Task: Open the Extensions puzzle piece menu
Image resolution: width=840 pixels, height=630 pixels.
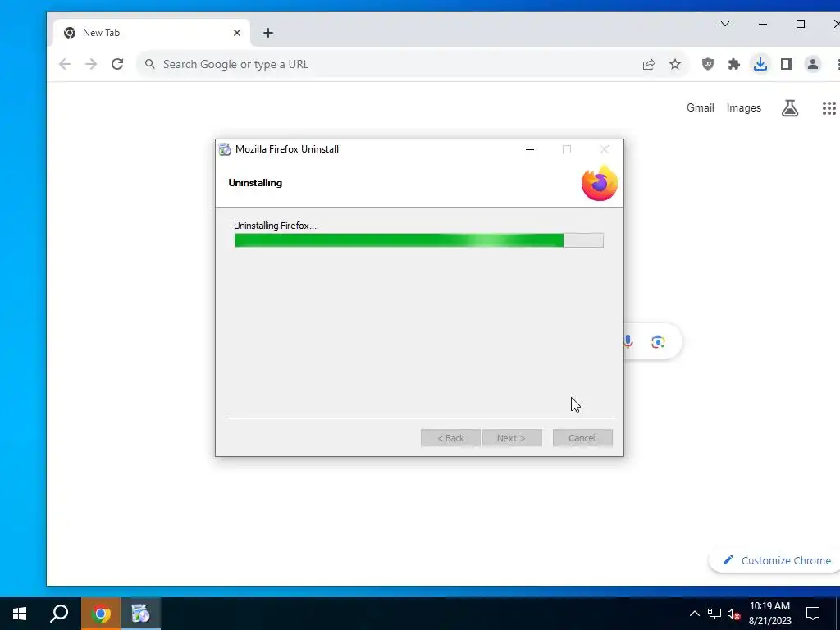Action: point(734,64)
